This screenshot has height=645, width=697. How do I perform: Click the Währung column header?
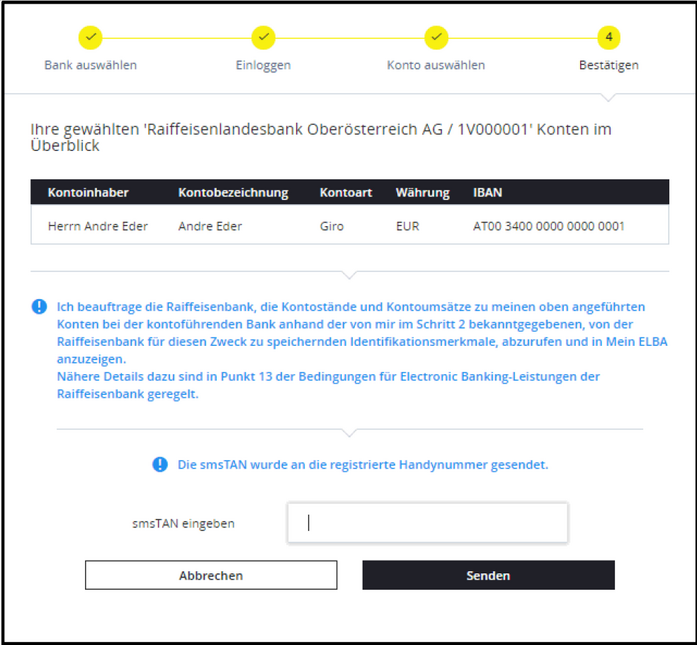422,192
